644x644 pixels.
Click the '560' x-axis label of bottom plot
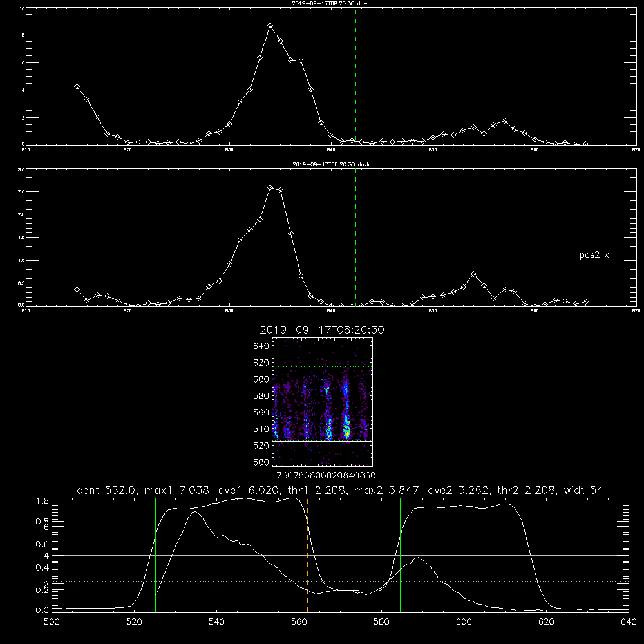coord(299,622)
